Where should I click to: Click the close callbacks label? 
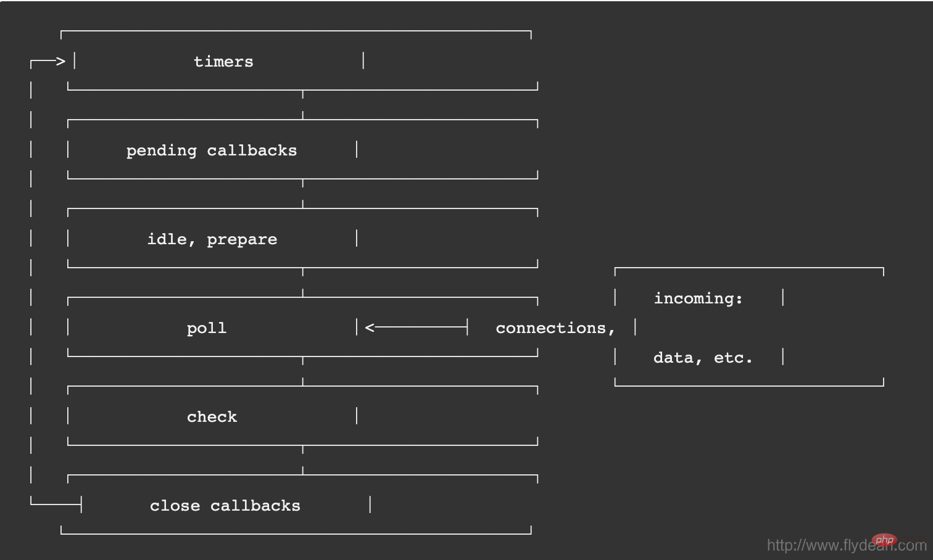225,506
